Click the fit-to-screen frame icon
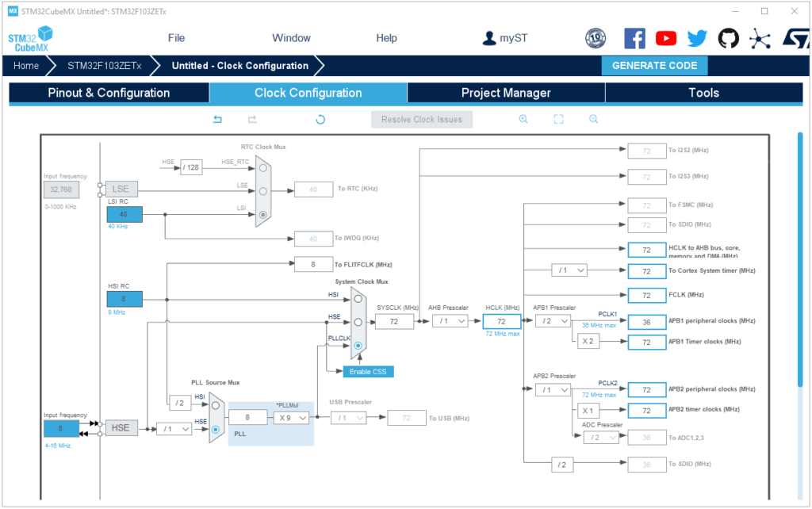This screenshot has height=509, width=812. tap(558, 120)
